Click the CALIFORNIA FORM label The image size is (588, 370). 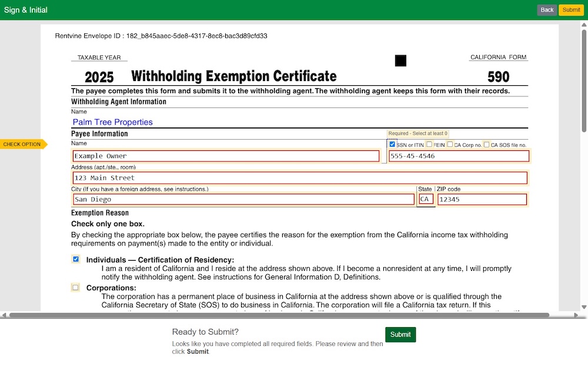(499, 58)
